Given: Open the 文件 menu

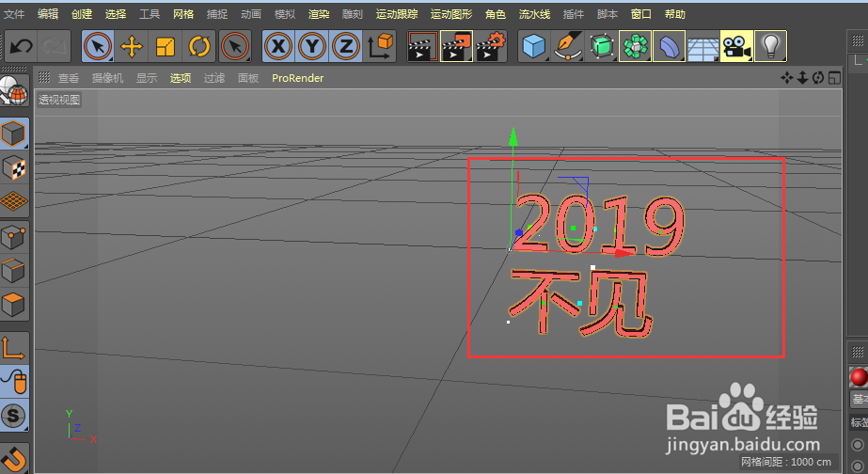Looking at the screenshot, I should [x=14, y=14].
